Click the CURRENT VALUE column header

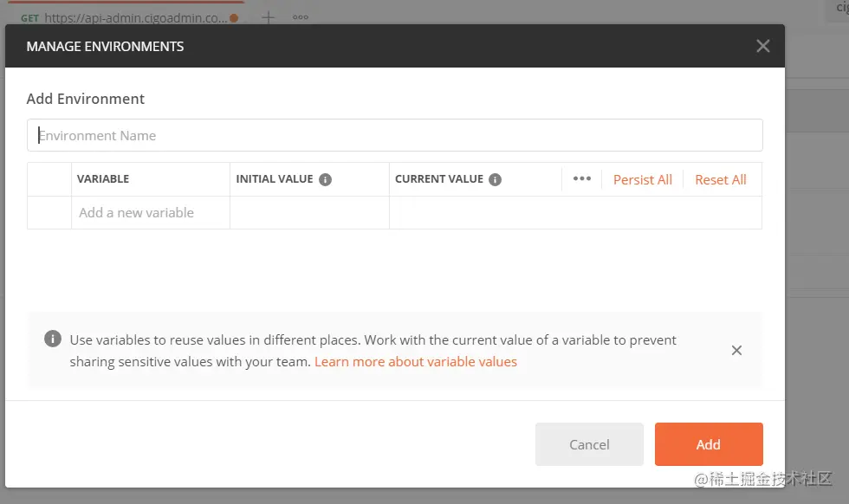(438, 179)
